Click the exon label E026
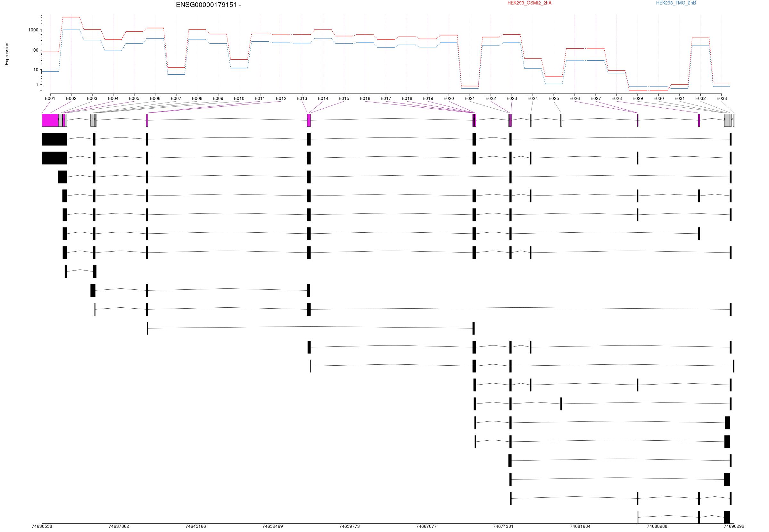Image resolution: width=769 pixels, height=532 pixels. coord(575,99)
